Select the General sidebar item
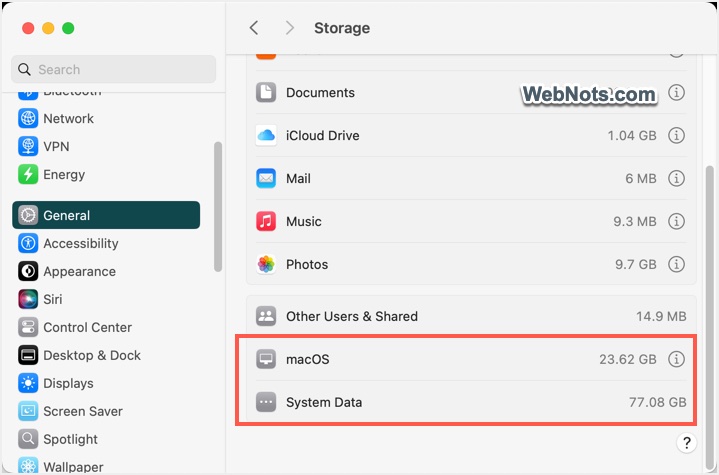The height and width of the screenshot is (475, 719). [x=106, y=215]
